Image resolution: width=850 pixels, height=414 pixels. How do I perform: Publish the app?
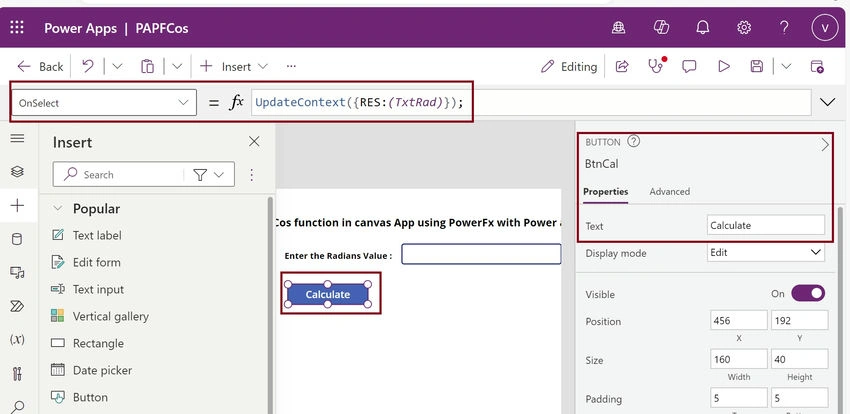pyautogui.click(x=817, y=66)
